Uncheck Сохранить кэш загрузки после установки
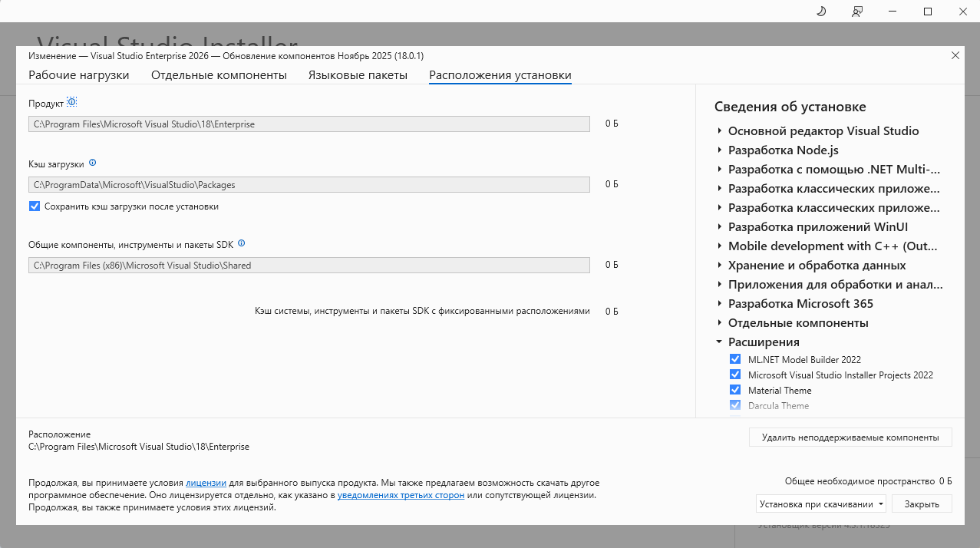 point(34,206)
